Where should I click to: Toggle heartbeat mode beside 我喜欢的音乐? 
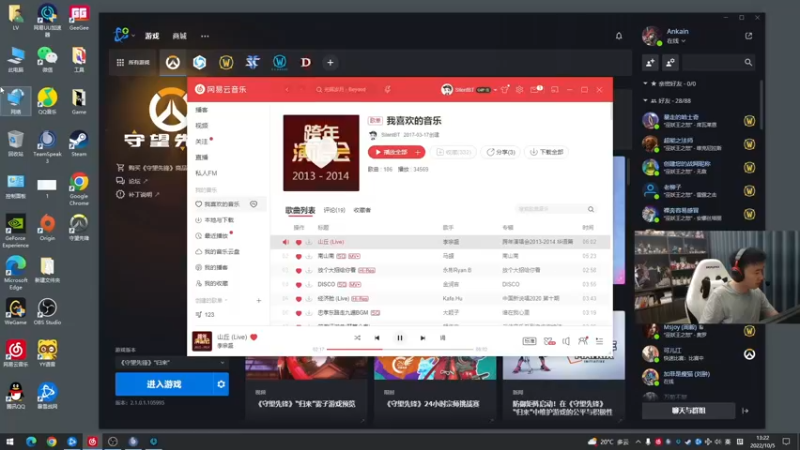pyautogui.click(x=254, y=204)
